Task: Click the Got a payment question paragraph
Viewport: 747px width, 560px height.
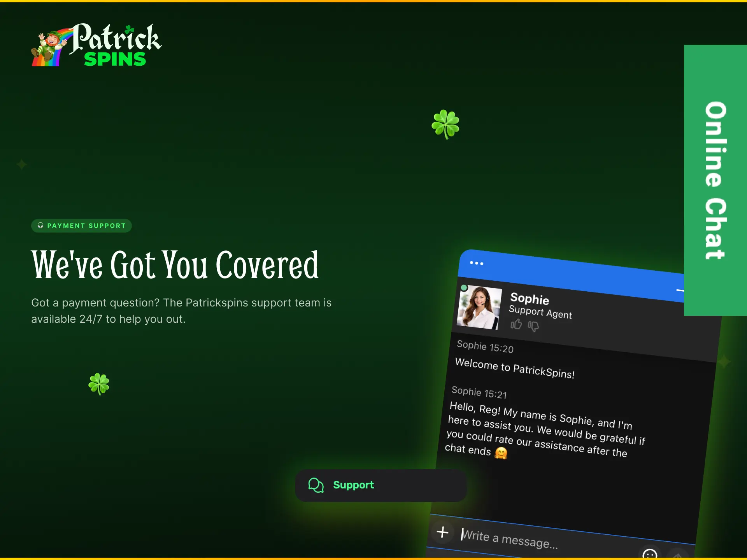Action: (181, 311)
